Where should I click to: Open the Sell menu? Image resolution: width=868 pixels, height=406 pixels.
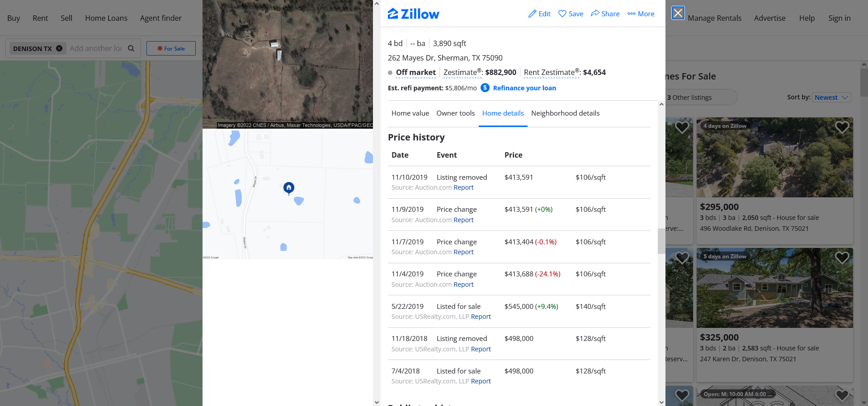(x=66, y=18)
